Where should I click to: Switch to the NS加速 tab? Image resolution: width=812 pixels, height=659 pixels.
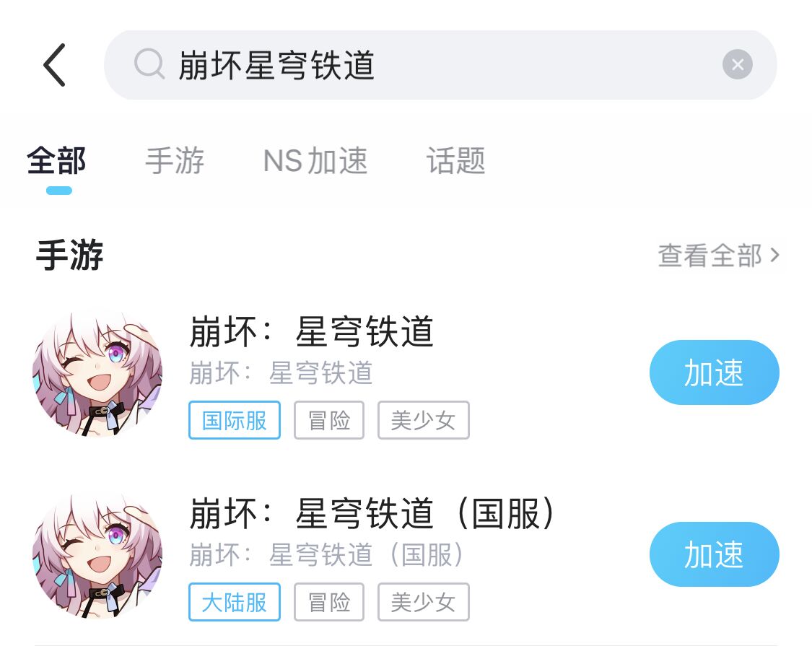point(315,160)
